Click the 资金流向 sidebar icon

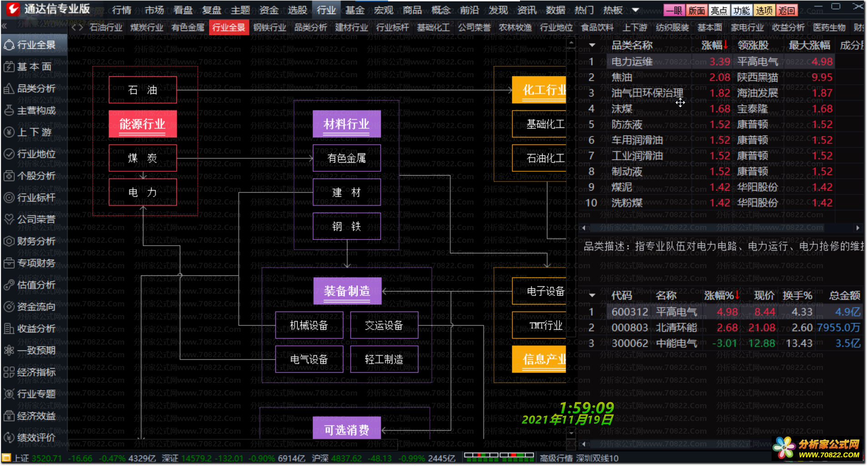pyautogui.click(x=9, y=307)
